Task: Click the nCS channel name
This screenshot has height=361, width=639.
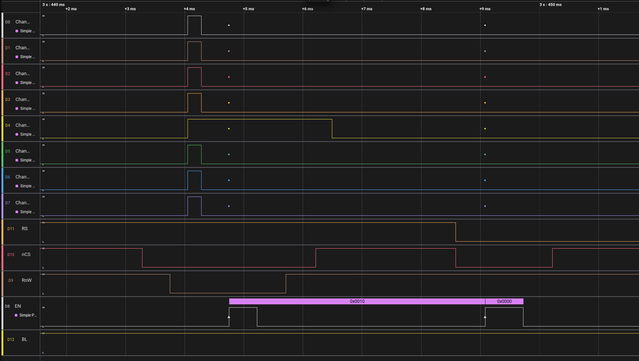Action: (x=26, y=254)
